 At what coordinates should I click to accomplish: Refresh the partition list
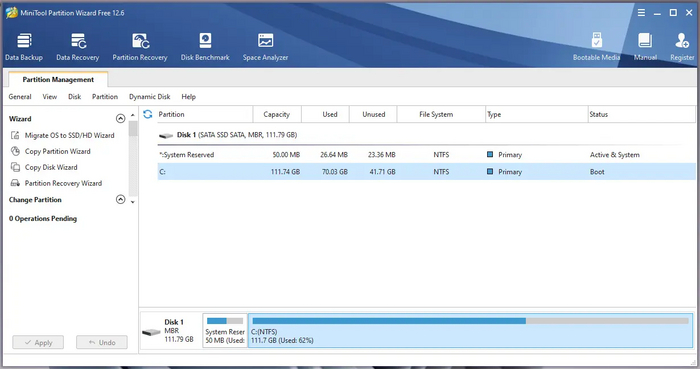148,114
